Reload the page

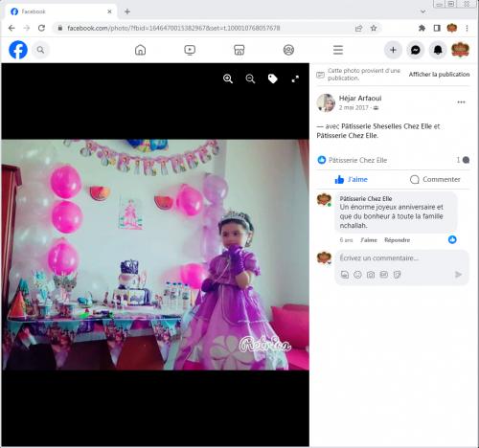(x=41, y=28)
